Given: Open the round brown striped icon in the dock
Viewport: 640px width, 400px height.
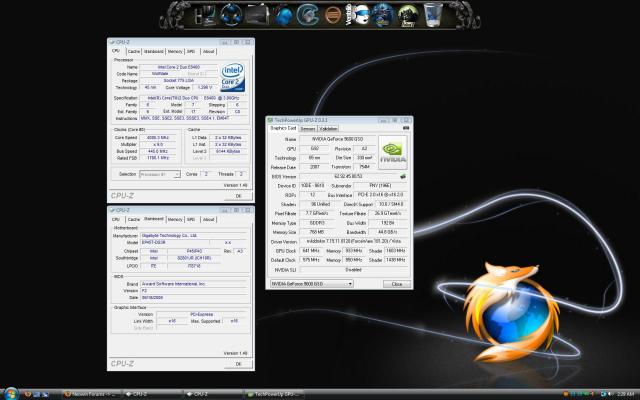Looking at the screenshot, I should (x=333, y=15).
